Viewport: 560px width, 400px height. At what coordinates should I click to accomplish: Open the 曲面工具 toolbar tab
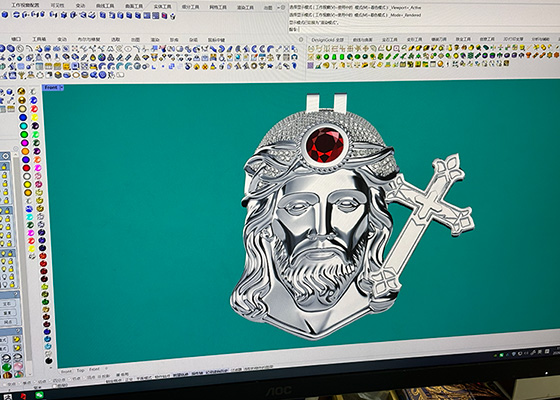click(134, 6)
